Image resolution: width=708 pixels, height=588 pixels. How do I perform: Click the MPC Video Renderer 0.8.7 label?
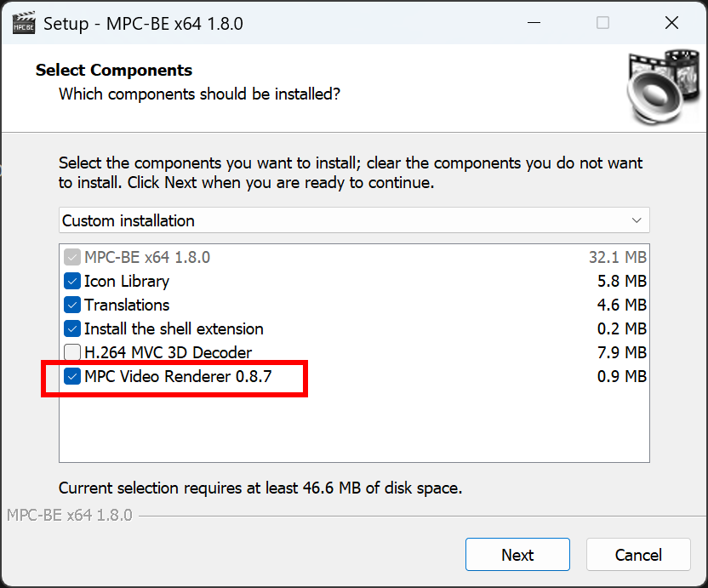179,377
